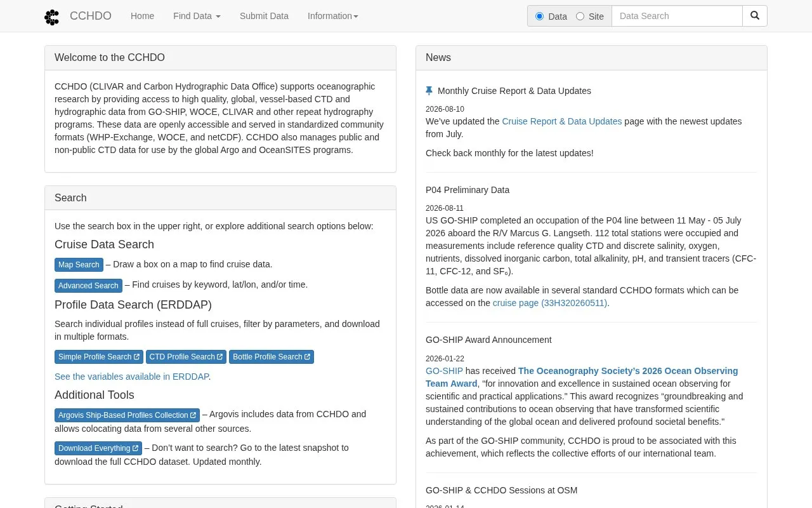Click the 'Welcome to the CCHDO' panel header
Viewport: 812px width, 508px height.
(x=220, y=58)
